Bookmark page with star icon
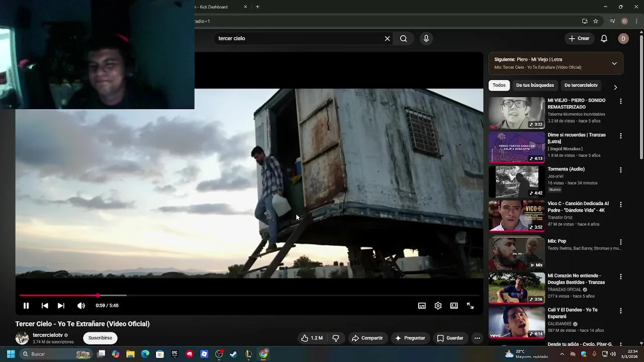 tap(596, 21)
